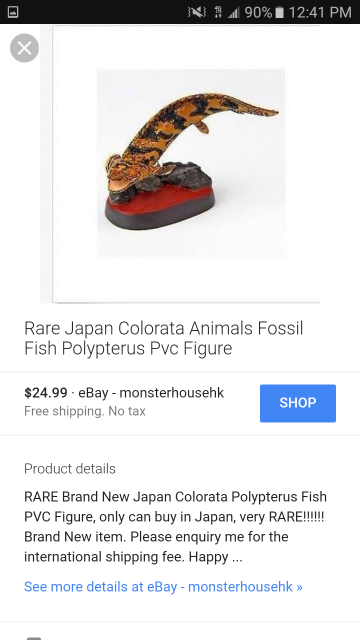Viewport: 360px width, 640px height.
Task: Tap the 90% battery percentage text
Action: 258,12
